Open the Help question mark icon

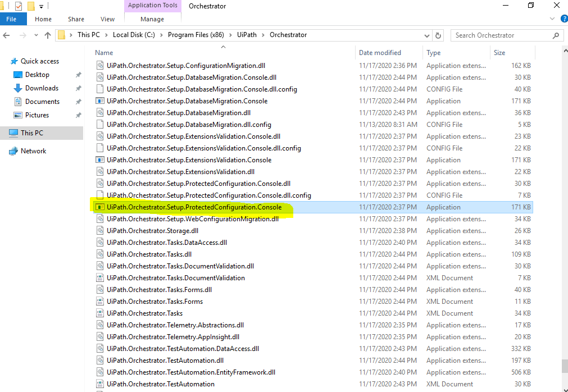click(564, 19)
